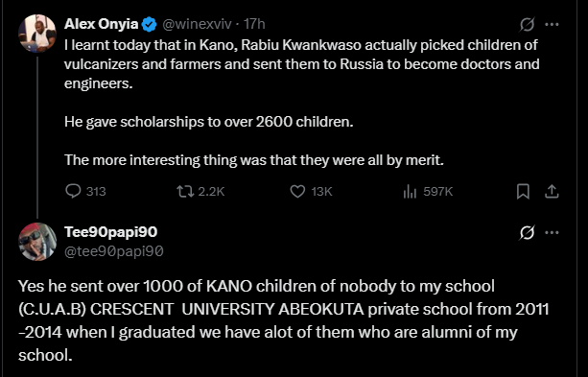
Task: Go to @winexviv handle
Action: tap(198, 24)
